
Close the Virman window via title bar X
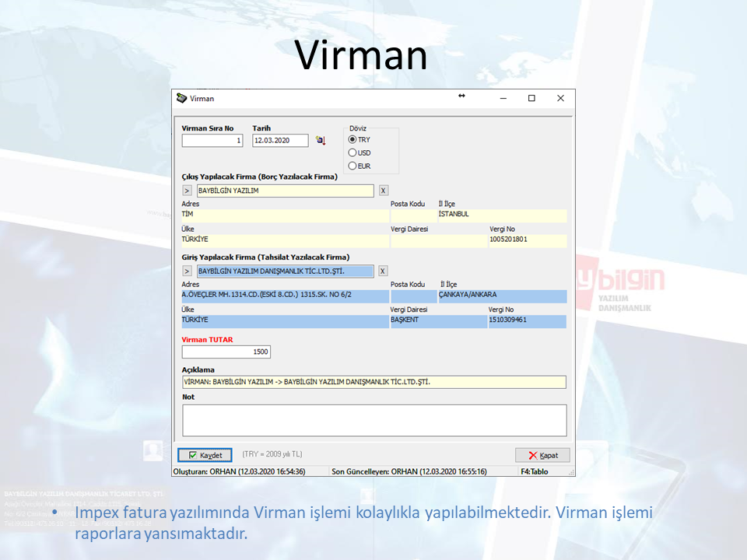click(561, 98)
